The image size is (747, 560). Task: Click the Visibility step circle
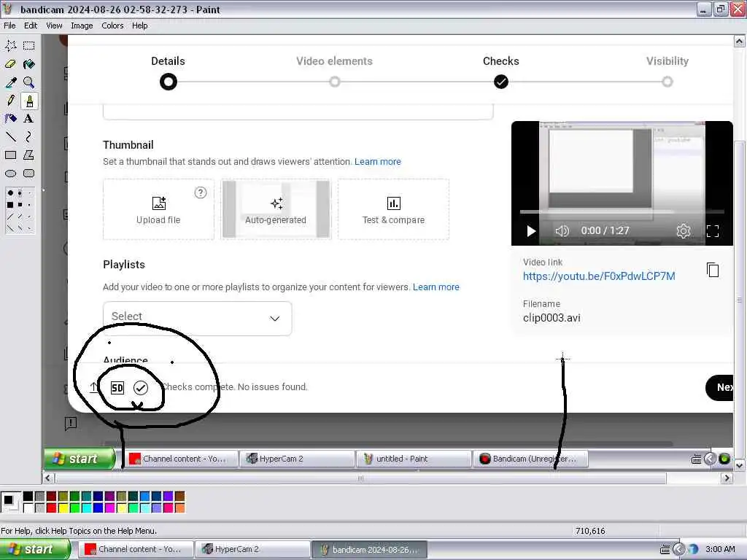[667, 82]
